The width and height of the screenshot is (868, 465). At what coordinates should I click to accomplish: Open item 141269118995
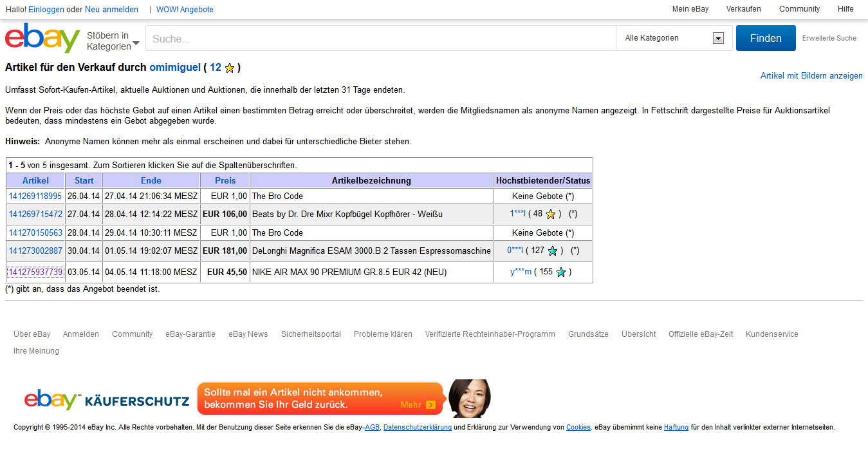(35, 196)
